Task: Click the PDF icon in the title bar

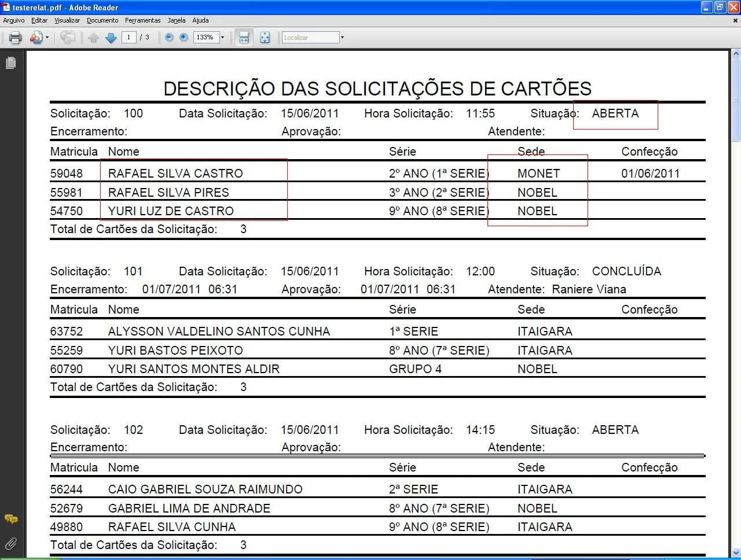Action: click(x=6, y=7)
